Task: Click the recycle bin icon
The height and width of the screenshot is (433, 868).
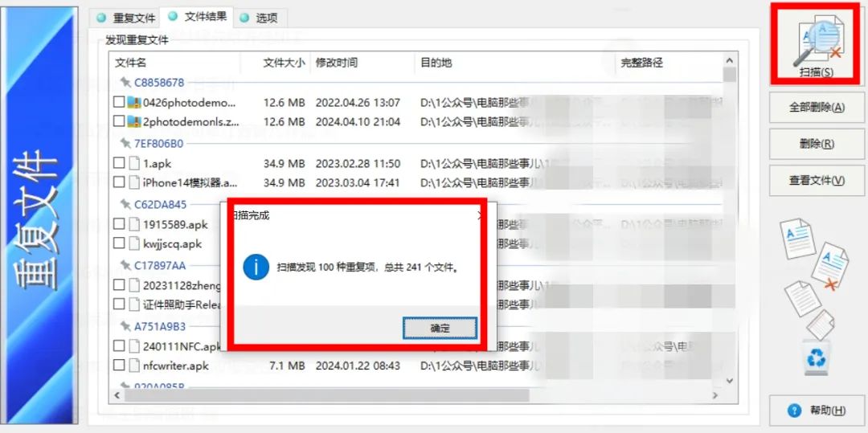Action: [816, 357]
